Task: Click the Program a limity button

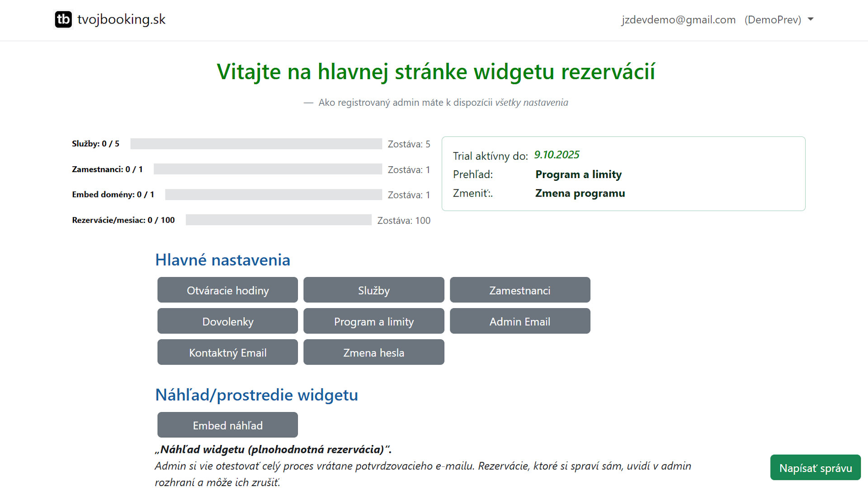Action: (373, 321)
